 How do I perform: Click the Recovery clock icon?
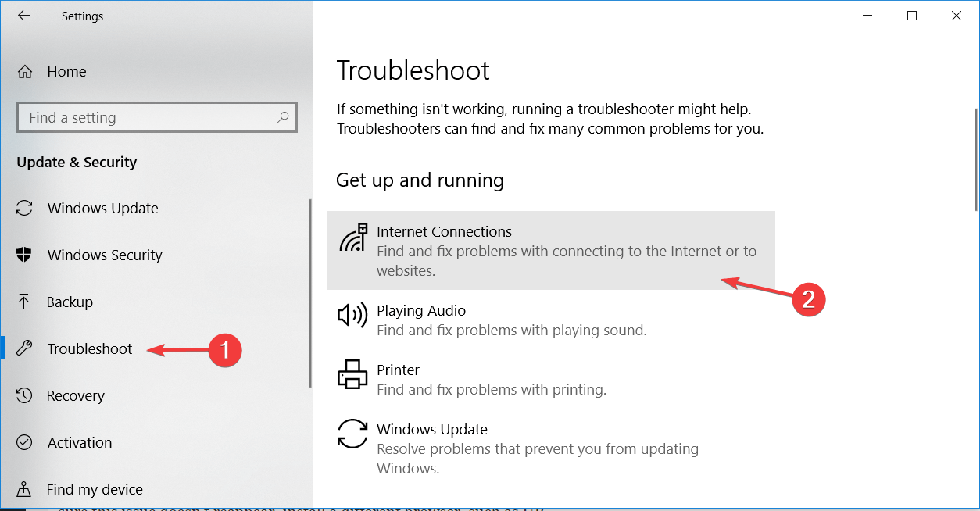24,396
